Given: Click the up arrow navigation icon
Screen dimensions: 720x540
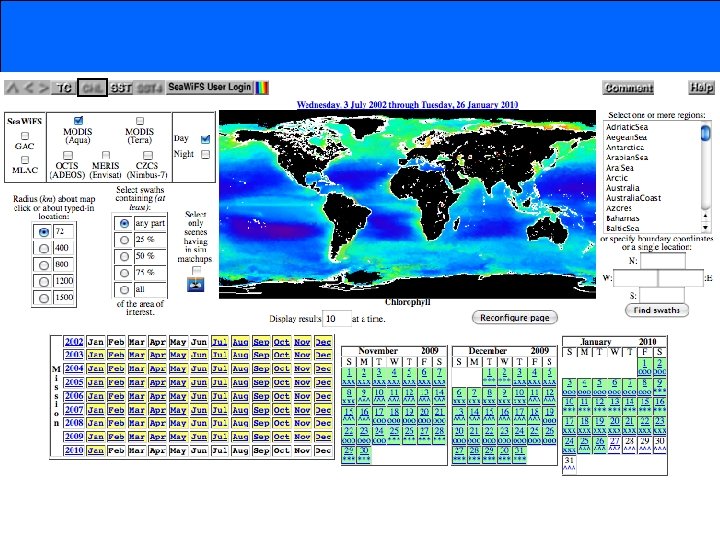Looking at the screenshot, I should pyautogui.click(x=12, y=87).
